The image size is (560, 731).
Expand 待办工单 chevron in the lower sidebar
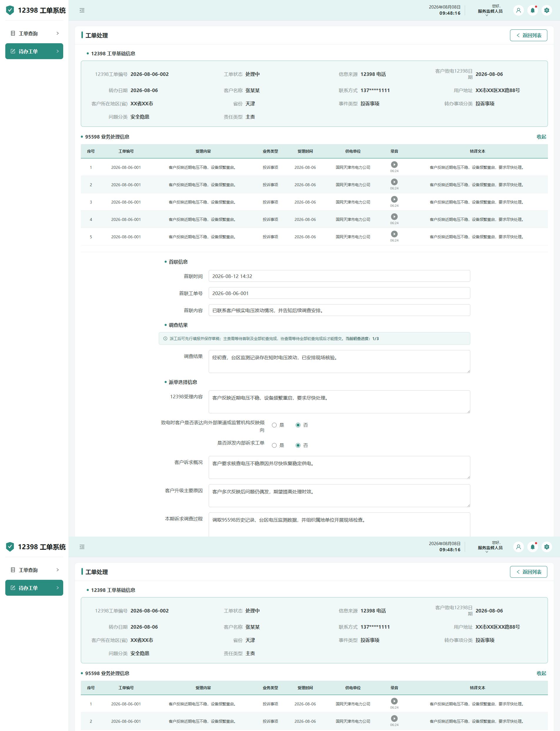(x=57, y=588)
